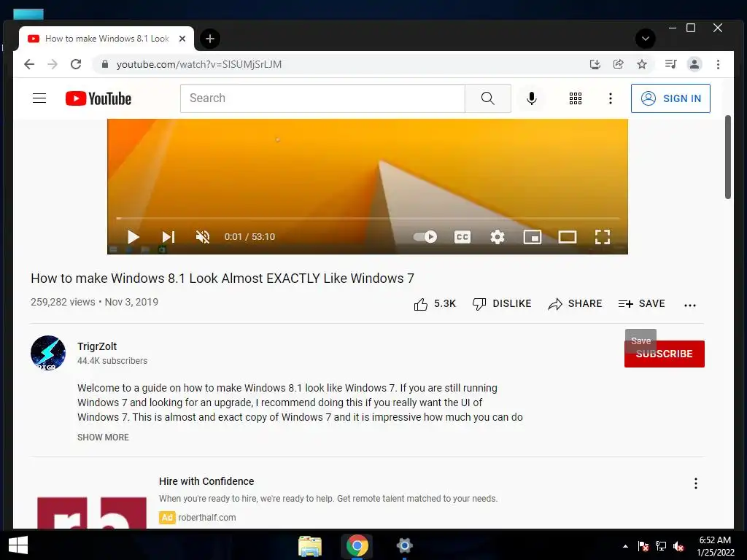Open network status tray icon
Image resolution: width=747 pixels, height=560 pixels.
[661, 546]
